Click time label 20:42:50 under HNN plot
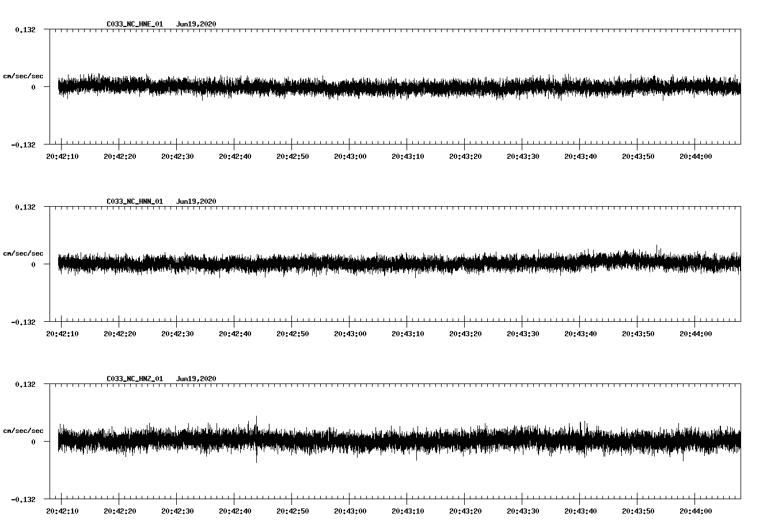The width and height of the screenshot is (782, 532). coord(293,334)
